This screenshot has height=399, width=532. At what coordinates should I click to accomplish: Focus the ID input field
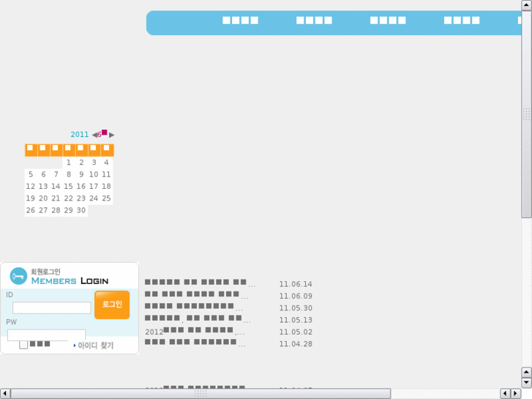(51, 307)
